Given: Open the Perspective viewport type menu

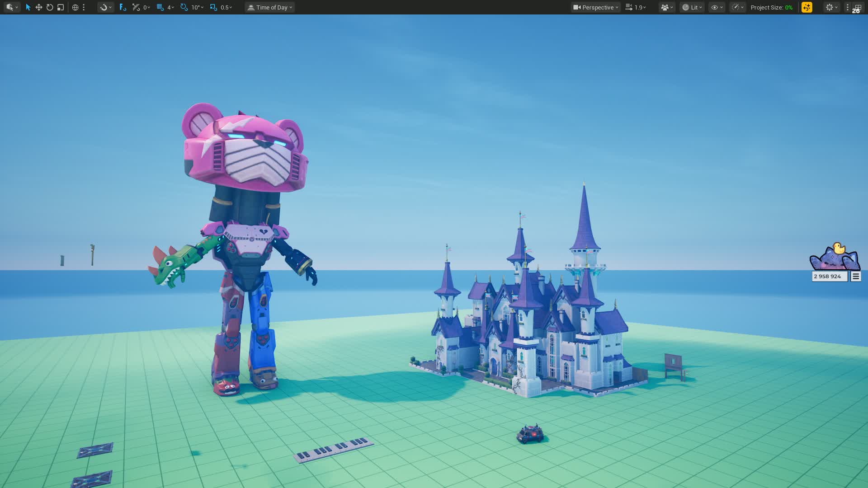Looking at the screenshot, I should [596, 7].
